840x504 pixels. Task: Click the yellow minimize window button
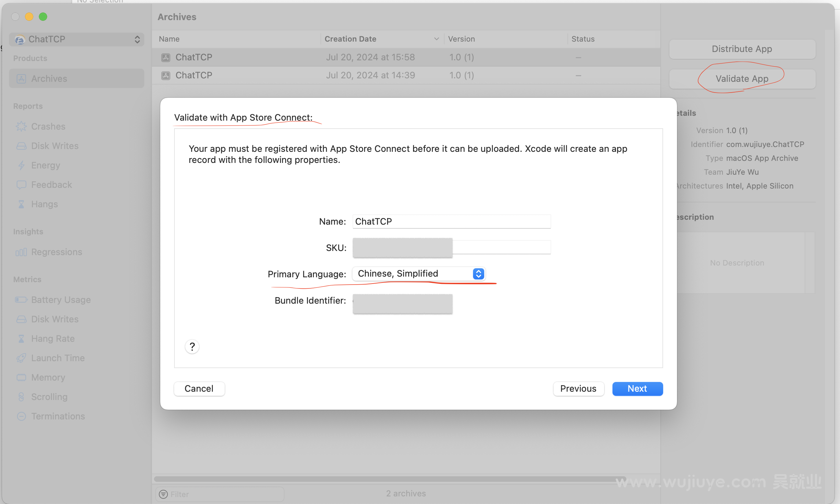29,17
